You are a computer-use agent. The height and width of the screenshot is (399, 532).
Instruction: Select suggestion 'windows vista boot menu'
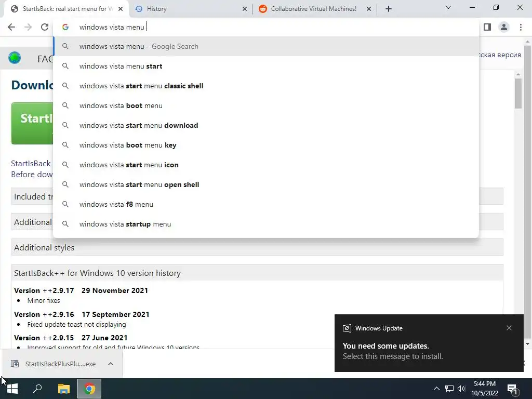(x=266, y=105)
